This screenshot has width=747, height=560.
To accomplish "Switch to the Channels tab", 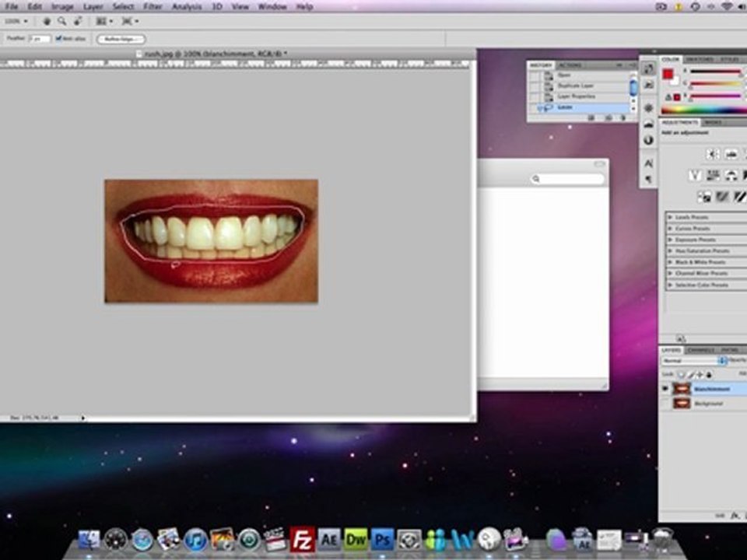I will coord(700,350).
